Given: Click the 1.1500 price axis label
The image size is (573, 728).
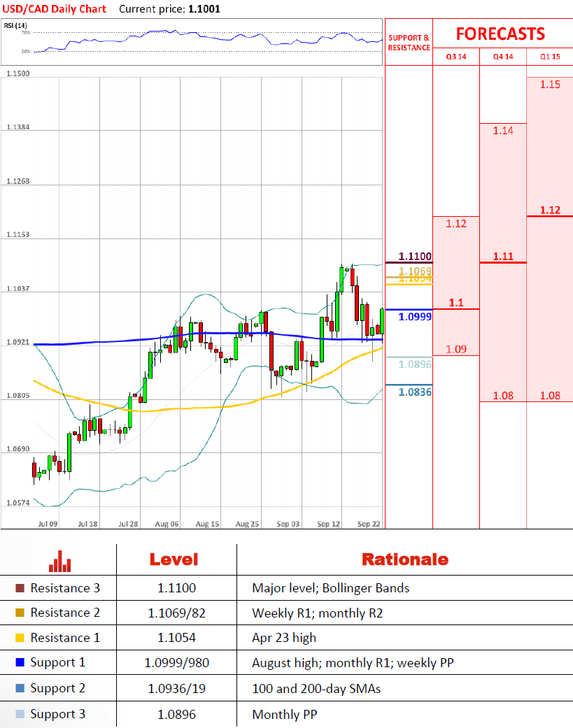Looking at the screenshot, I should coord(18,73).
